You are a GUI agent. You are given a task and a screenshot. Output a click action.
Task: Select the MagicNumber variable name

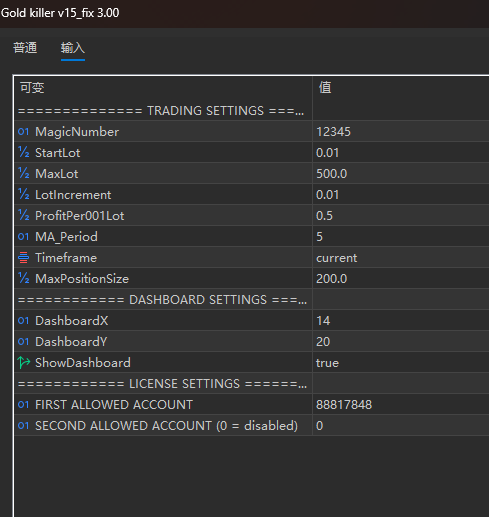[x=77, y=132]
